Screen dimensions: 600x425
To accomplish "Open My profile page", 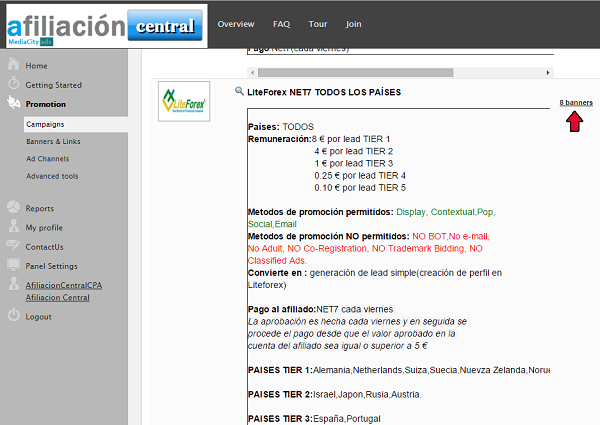I will [44, 228].
